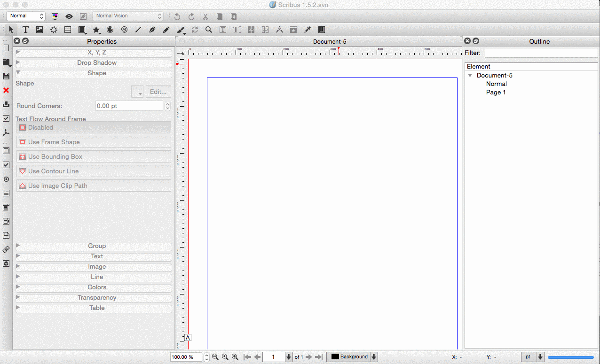Select Page 1 in the Outline

tap(496, 92)
